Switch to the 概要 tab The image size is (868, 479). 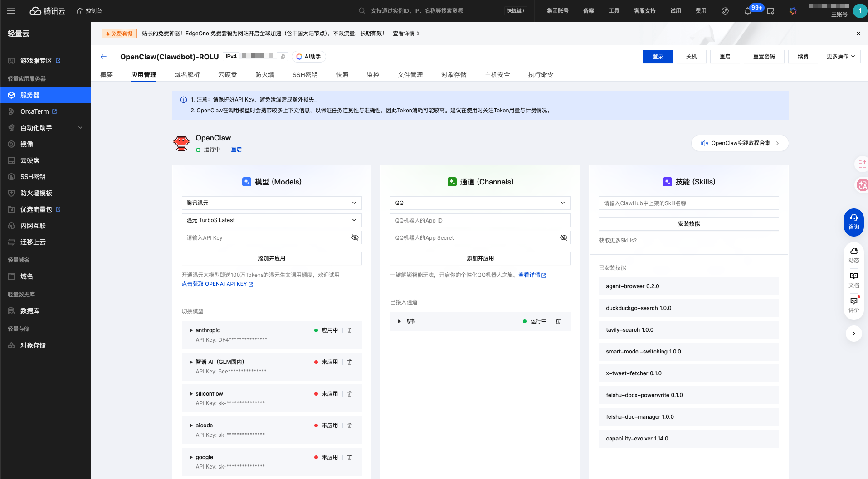point(107,75)
